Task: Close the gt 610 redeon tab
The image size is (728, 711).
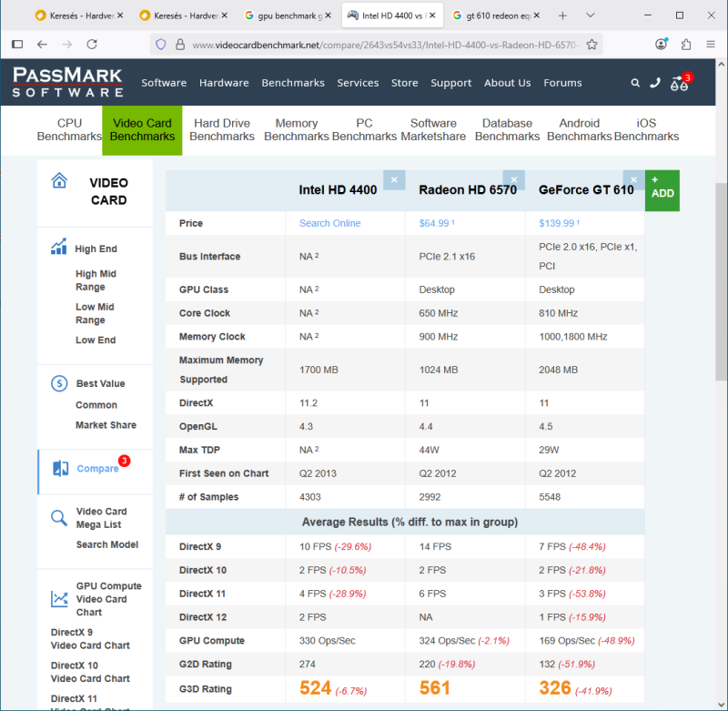Action: [x=537, y=15]
